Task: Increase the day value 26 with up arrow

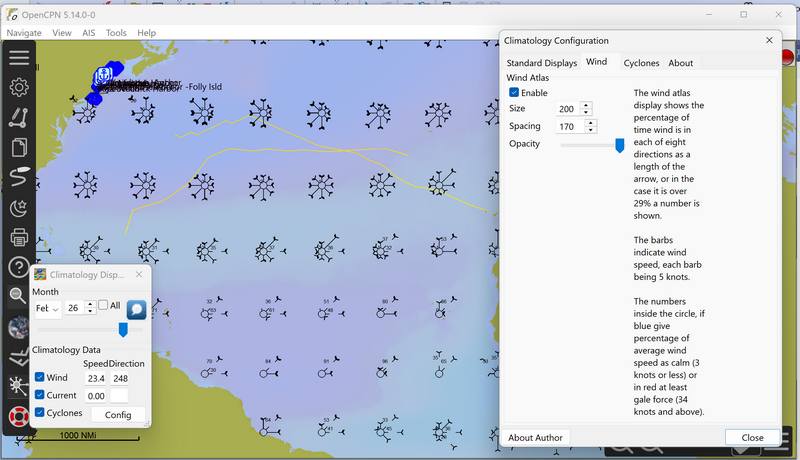Action: (90, 304)
